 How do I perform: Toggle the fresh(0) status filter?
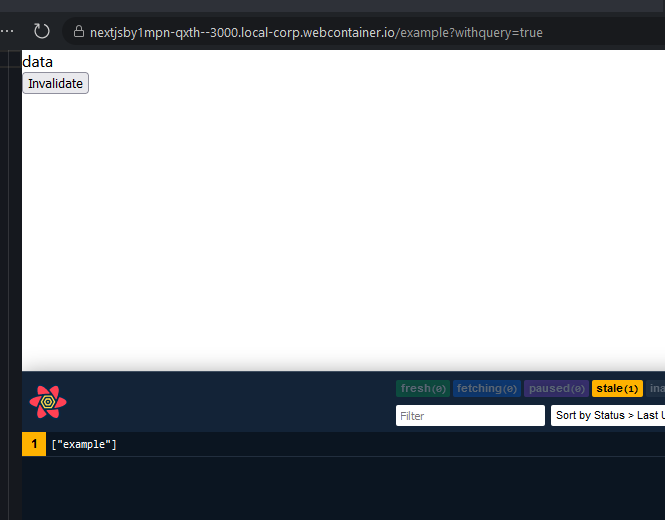(x=423, y=389)
